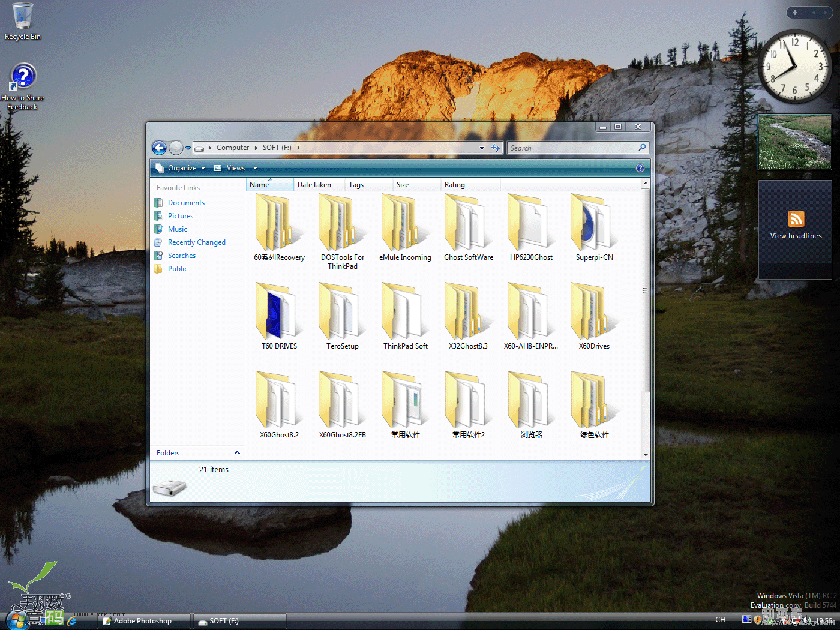
Task: Open Documents favorite link
Action: click(x=186, y=203)
